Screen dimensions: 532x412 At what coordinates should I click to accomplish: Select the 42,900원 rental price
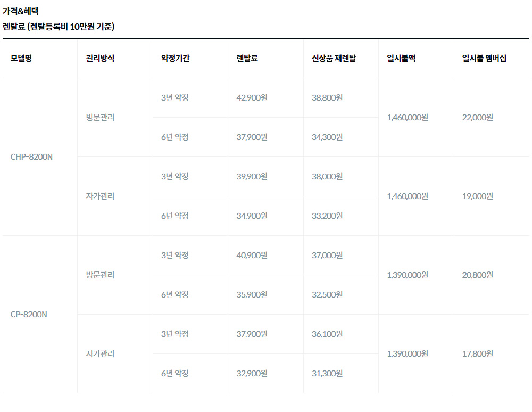click(252, 98)
